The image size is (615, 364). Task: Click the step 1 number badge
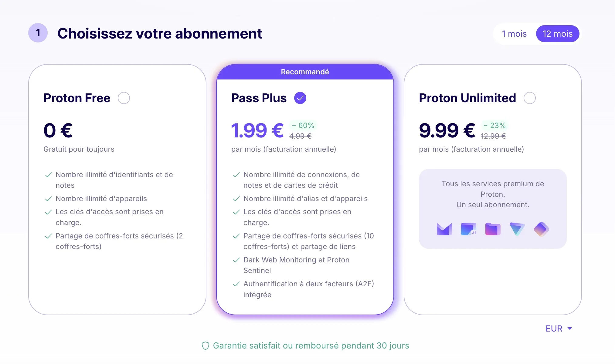coord(38,33)
